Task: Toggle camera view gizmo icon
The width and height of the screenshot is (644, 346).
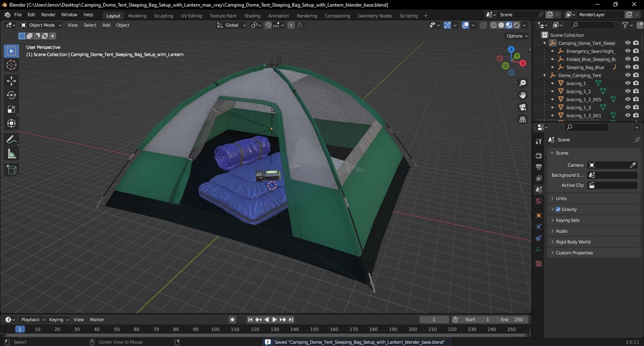Action: [x=523, y=107]
